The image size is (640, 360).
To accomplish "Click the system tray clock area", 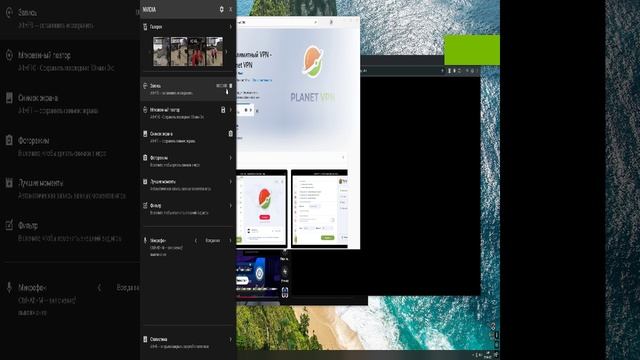I will pyautogui.click(x=489, y=355).
